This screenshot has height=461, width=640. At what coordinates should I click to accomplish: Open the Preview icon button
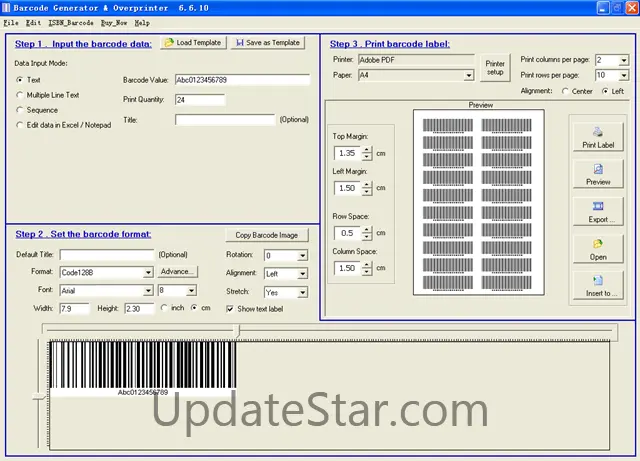tap(598, 175)
